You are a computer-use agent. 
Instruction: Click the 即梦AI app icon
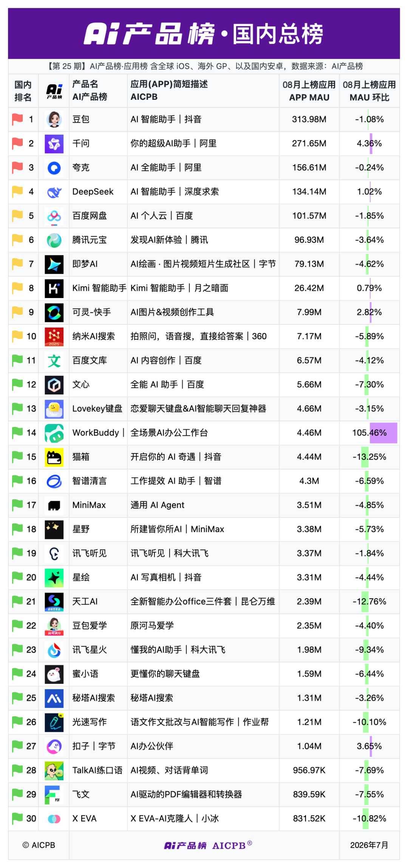coord(54,264)
